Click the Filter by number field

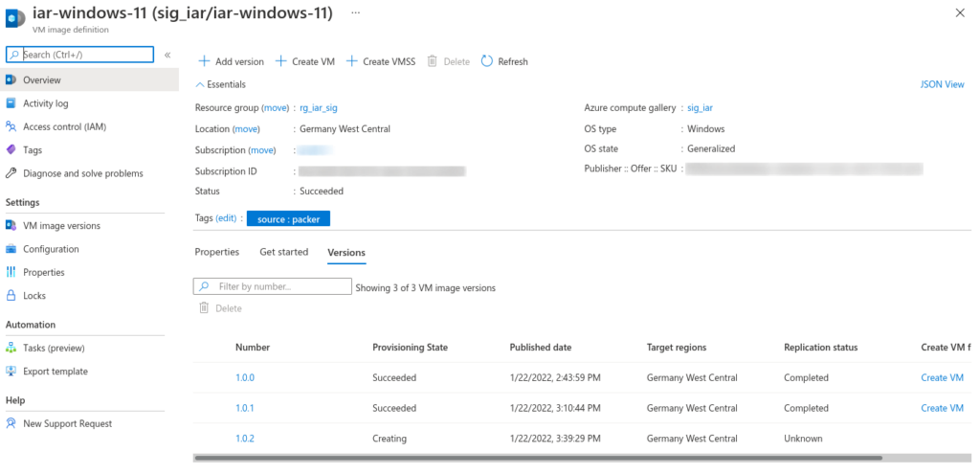[x=273, y=286]
